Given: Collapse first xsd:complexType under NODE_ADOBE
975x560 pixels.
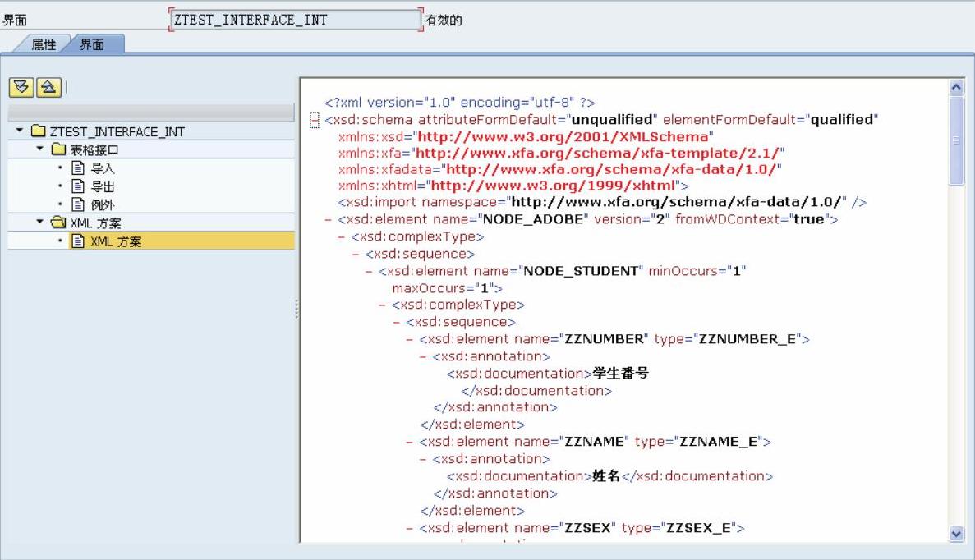Looking at the screenshot, I should (342, 236).
